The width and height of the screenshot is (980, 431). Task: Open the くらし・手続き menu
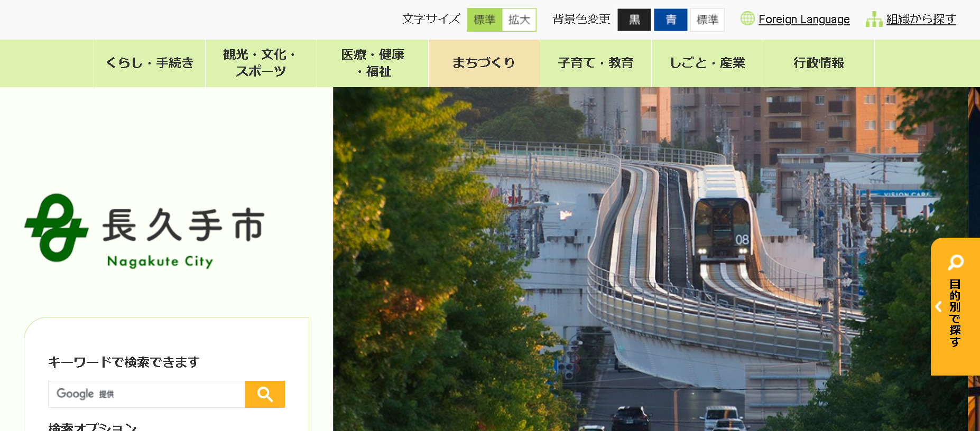[x=150, y=63]
